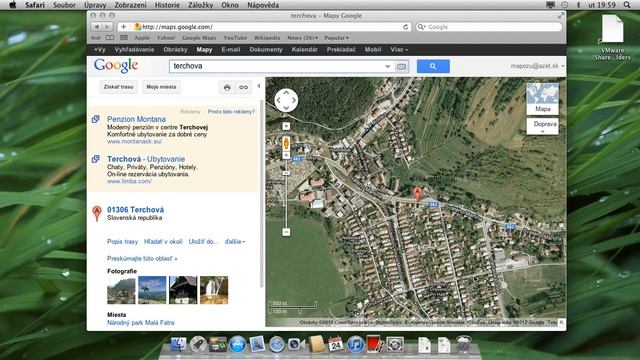The width and height of the screenshot is (640, 360).
Task: Expand the Viac menu in Google bar
Action: (399, 49)
